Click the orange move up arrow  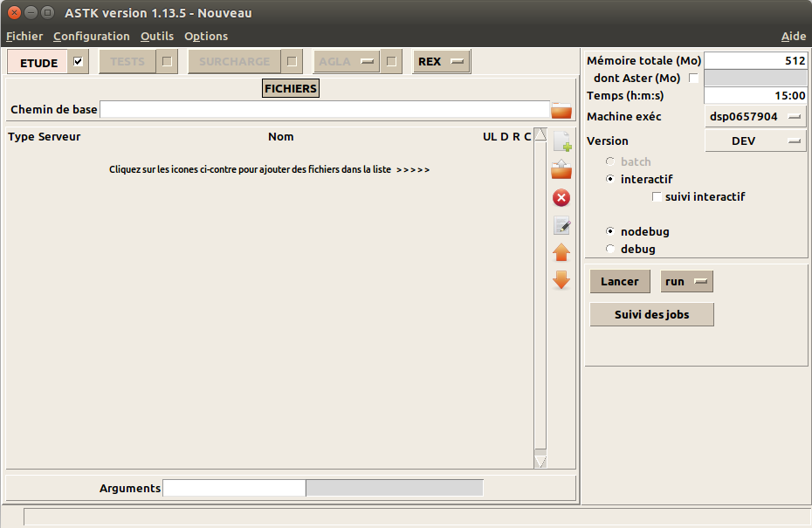[561, 253]
